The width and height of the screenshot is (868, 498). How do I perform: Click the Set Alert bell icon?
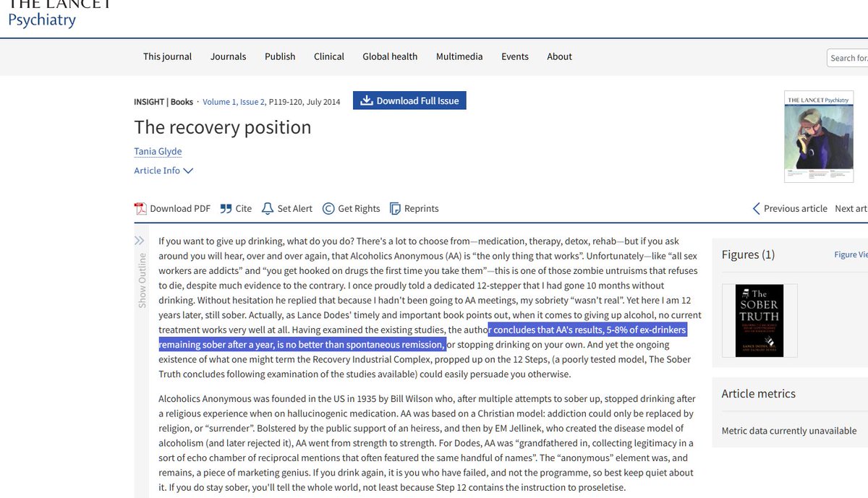268,208
